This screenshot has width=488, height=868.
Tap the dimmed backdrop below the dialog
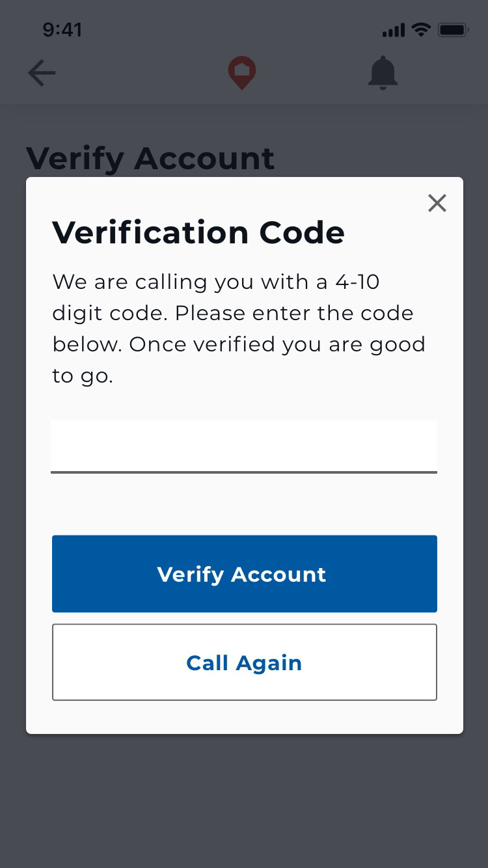244,800
